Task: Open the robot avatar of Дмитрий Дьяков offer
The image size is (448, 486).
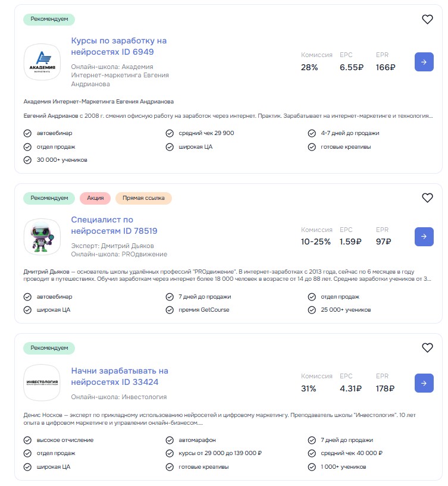Action: click(x=42, y=237)
